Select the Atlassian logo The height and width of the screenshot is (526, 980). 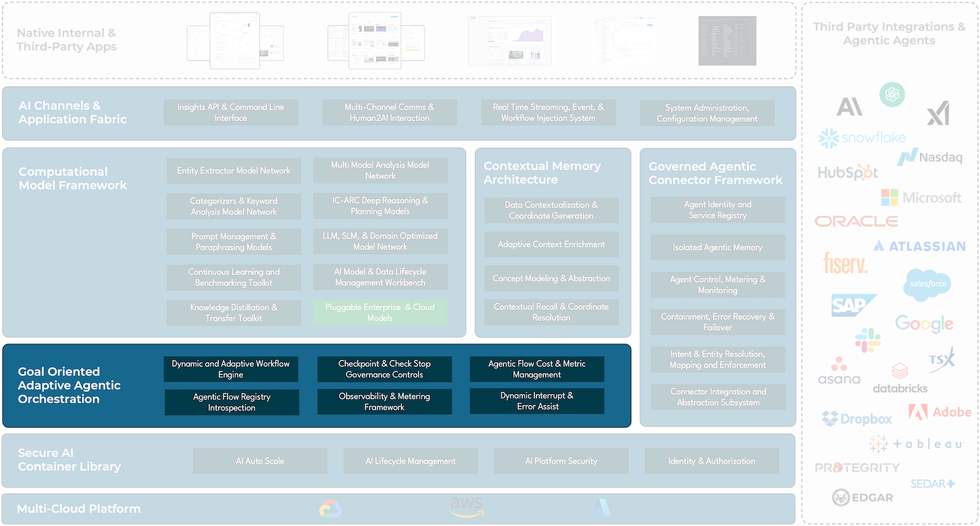[919, 246]
